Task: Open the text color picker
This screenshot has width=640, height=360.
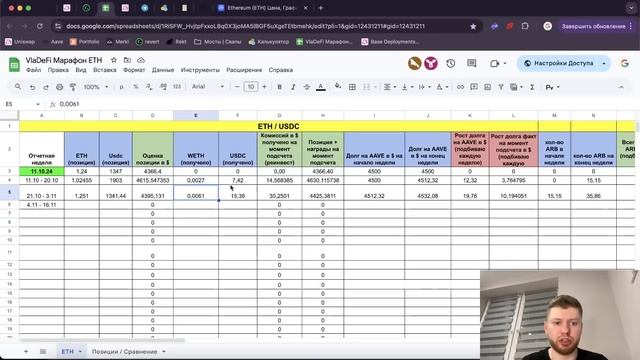Action: [x=321, y=87]
